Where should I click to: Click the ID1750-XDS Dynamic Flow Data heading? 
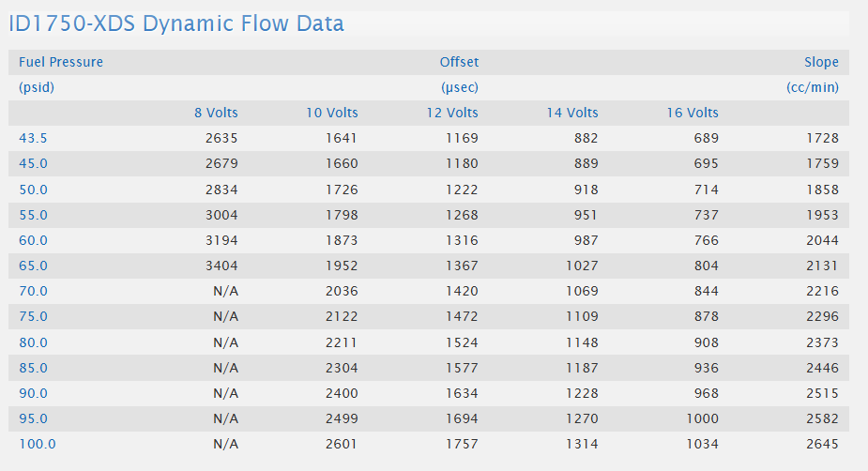(176, 23)
